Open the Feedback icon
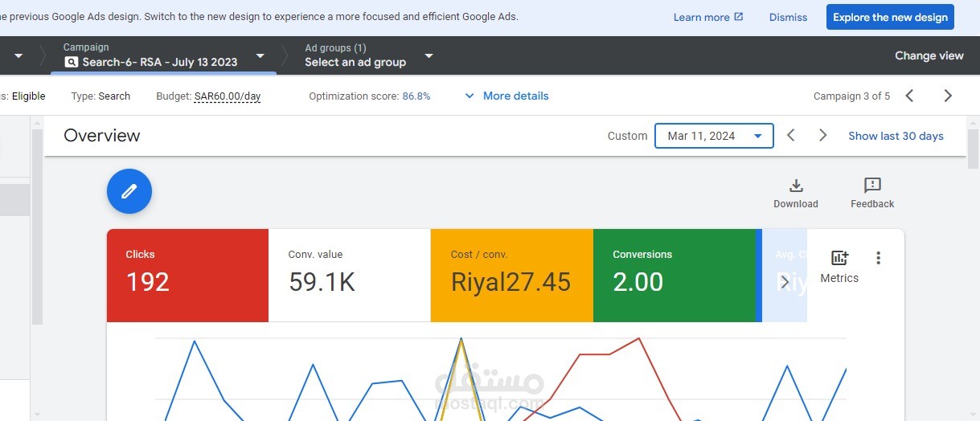This screenshot has width=980, height=421. point(872,186)
